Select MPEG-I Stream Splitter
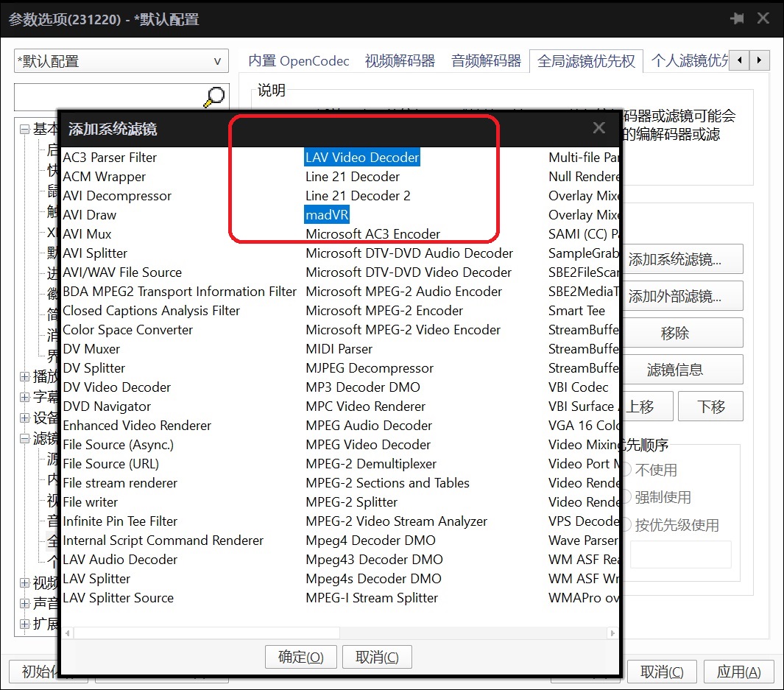Image resolution: width=784 pixels, height=690 pixels. (x=372, y=598)
